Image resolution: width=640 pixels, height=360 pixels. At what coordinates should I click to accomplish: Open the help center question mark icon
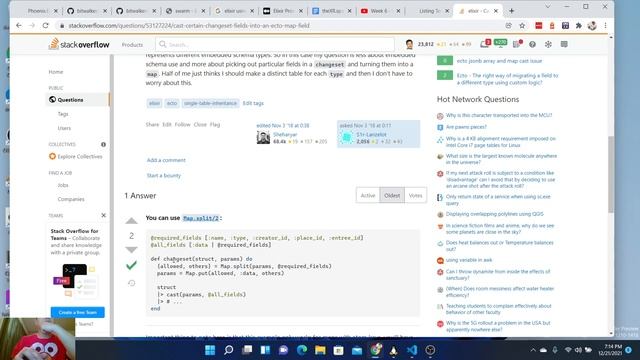point(532,44)
